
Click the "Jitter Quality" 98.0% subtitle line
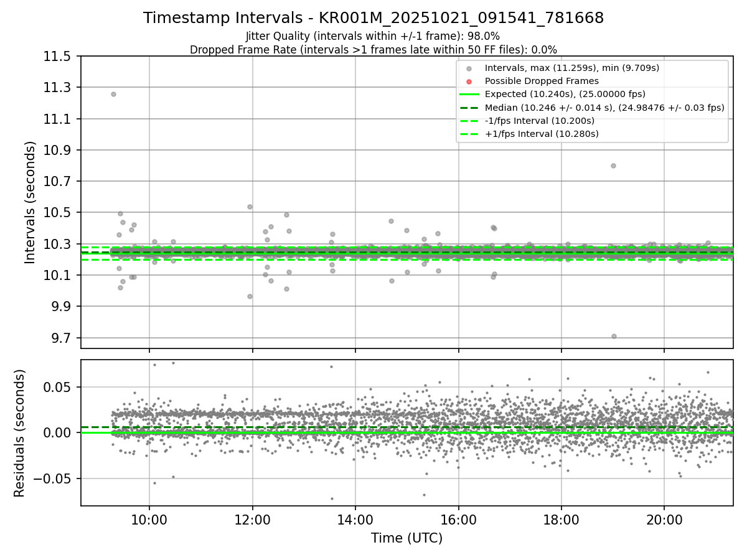click(373, 36)
